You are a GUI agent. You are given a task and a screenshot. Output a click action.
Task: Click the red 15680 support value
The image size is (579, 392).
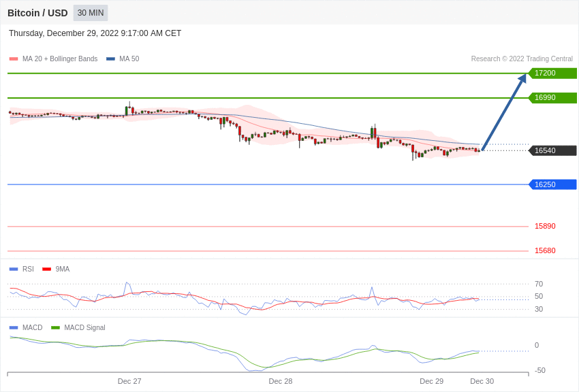click(x=545, y=250)
